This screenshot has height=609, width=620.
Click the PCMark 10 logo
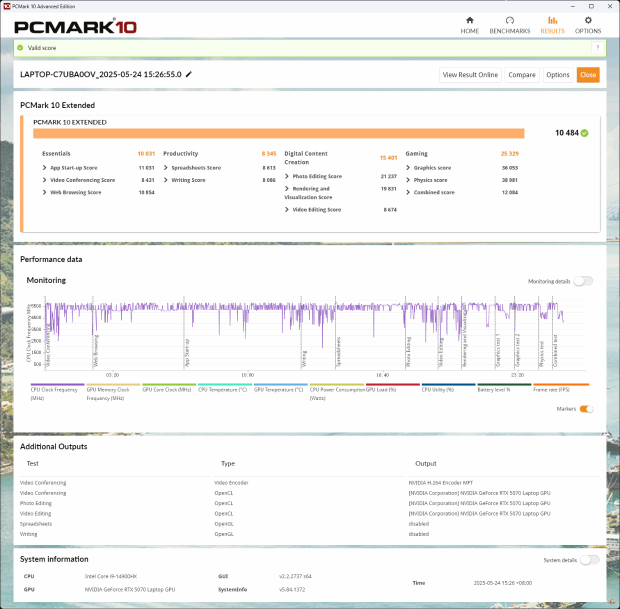coord(75,26)
